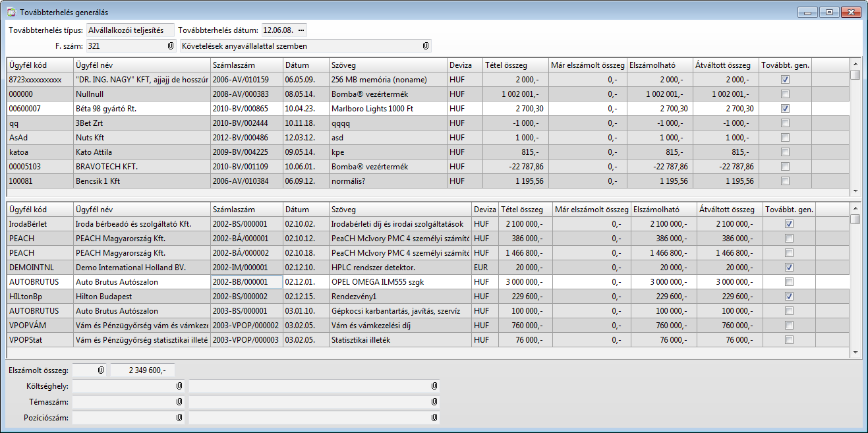This screenshot has height=433, width=868.
Task: Open lookup paperclip in first Költséghely field
Action: (x=179, y=386)
